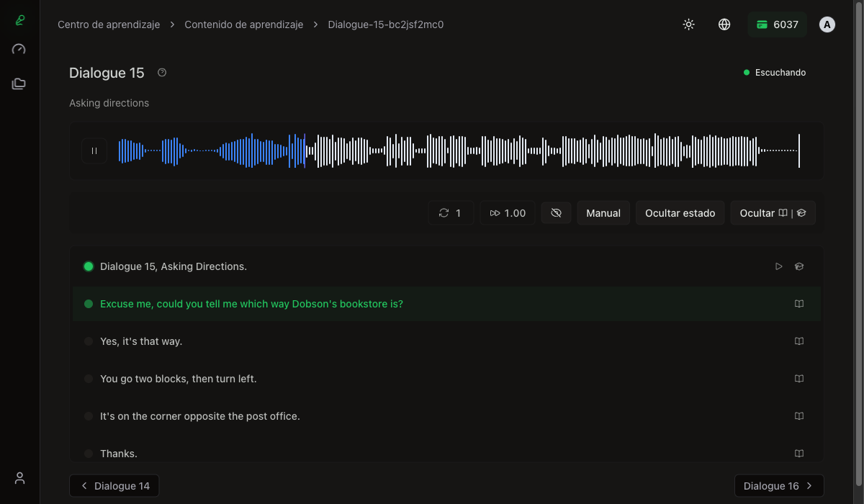Screen dimensions: 864x504
Task: Open book icon for 'Yes, it's that way.'
Action: (798, 341)
